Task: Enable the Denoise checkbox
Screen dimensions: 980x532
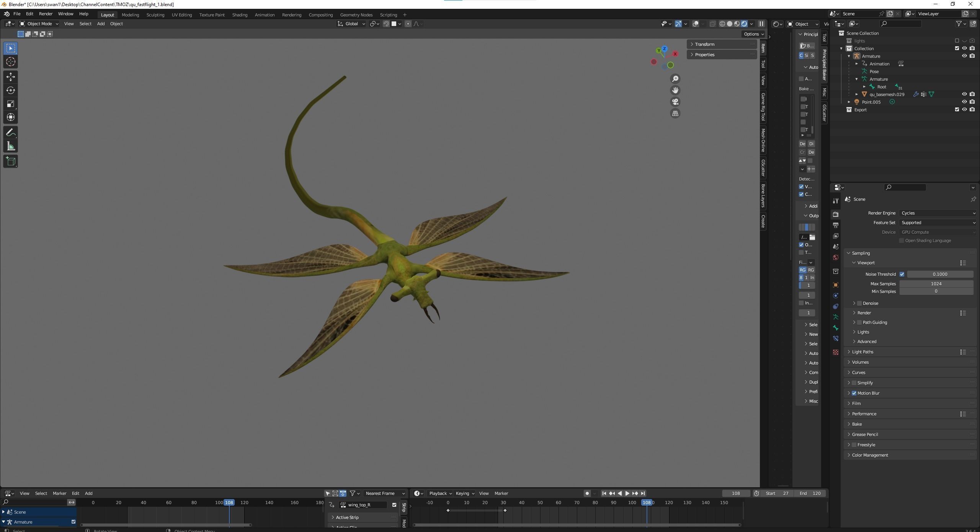Action: (x=859, y=303)
